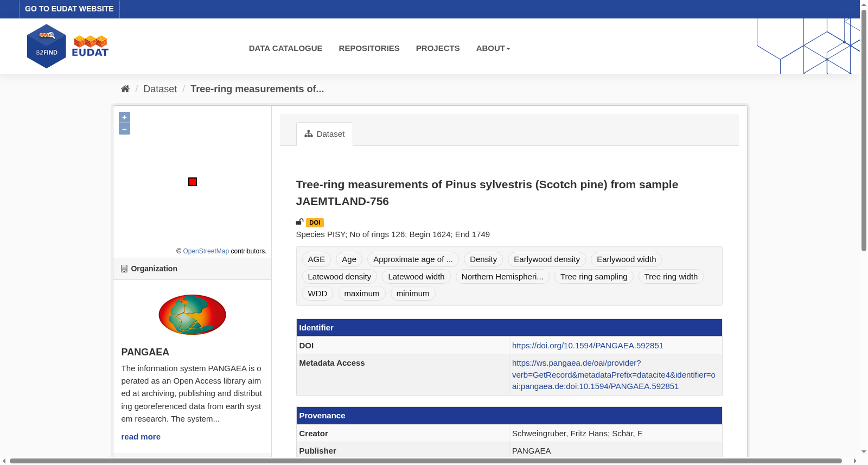Select the Approximate age of ... tag
868x465 pixels.
[x=413, y=259]
